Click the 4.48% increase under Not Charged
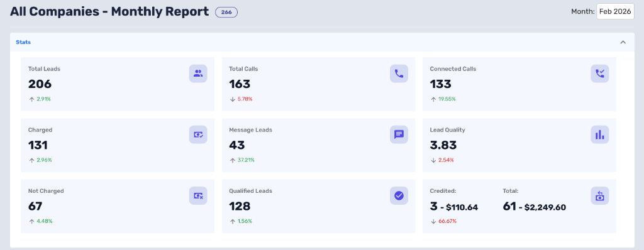Image resolution: width=644 pixels, height=250 pixels. 45,221
